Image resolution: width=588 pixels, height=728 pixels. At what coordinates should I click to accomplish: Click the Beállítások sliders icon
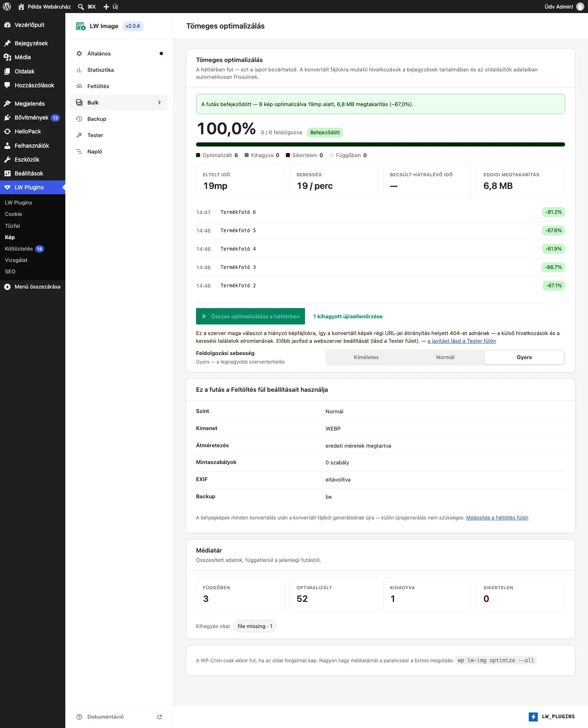click(7, 173)
